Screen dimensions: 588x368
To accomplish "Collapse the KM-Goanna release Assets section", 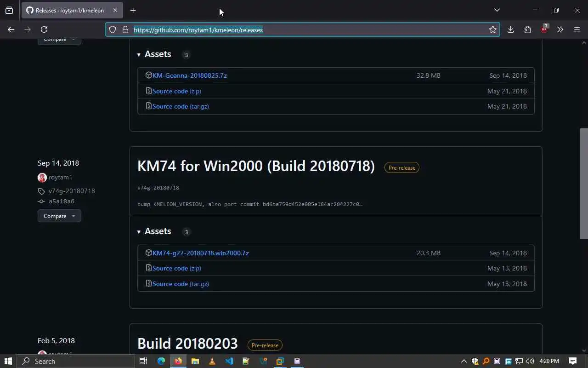I will [154, 54].
